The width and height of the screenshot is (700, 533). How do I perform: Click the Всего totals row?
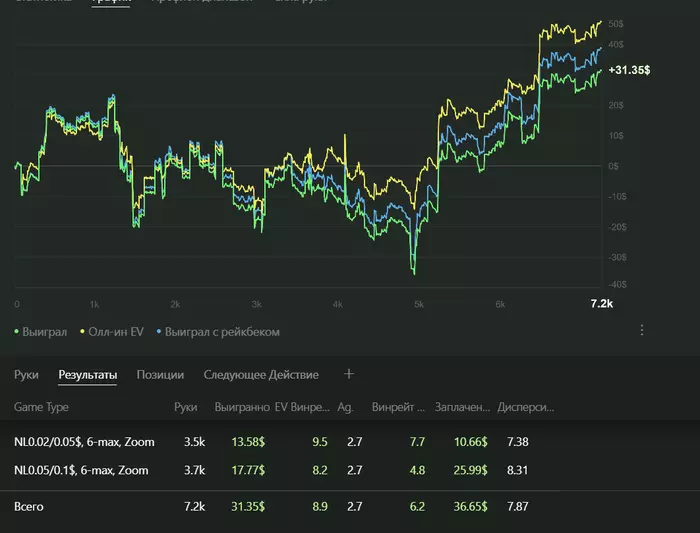point(29,507)
